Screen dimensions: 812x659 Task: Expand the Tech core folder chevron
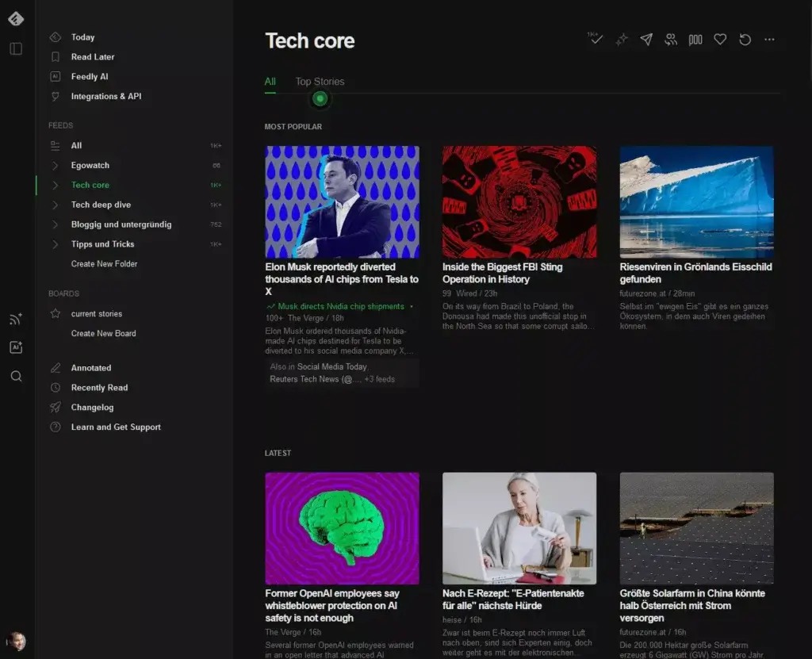pyautogui.click(x=56, y=185)
